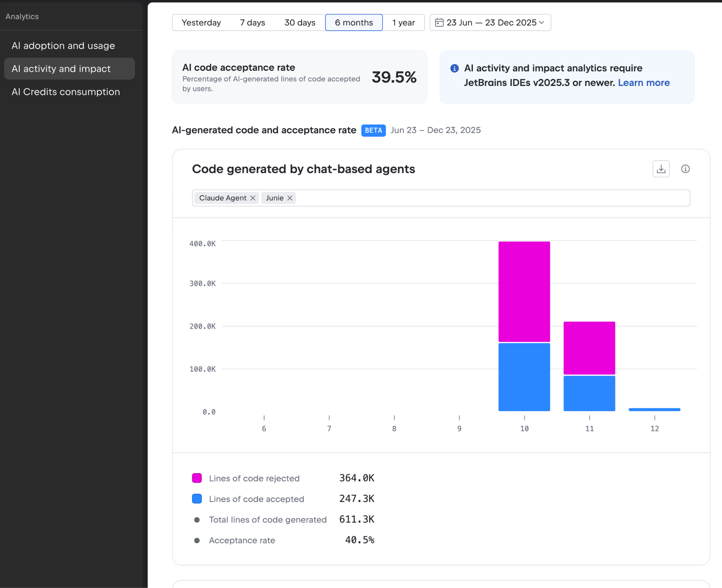Switch to the Yesterday range

201,23
